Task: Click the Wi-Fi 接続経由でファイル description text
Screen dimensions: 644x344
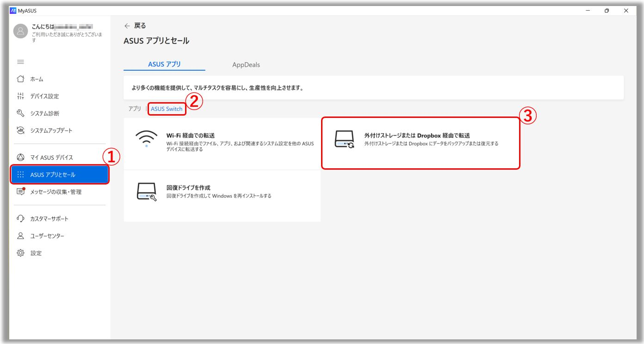Action: [240, 147]
